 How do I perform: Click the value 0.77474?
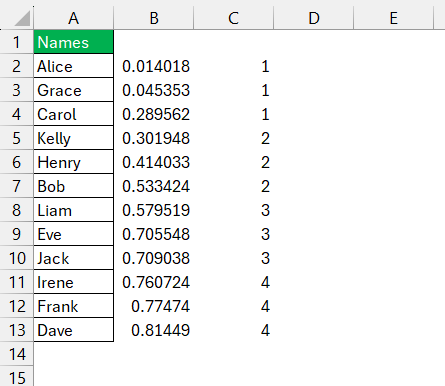point(160,306)
